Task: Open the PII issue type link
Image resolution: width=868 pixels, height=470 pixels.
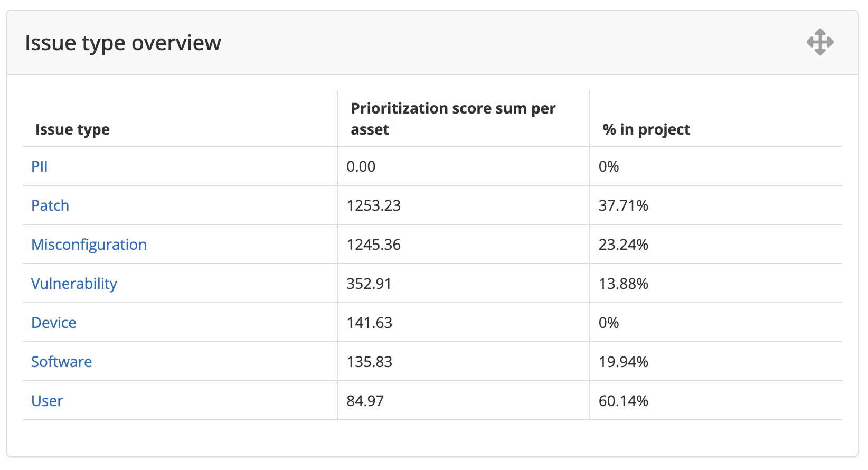Action: point(40,166)
